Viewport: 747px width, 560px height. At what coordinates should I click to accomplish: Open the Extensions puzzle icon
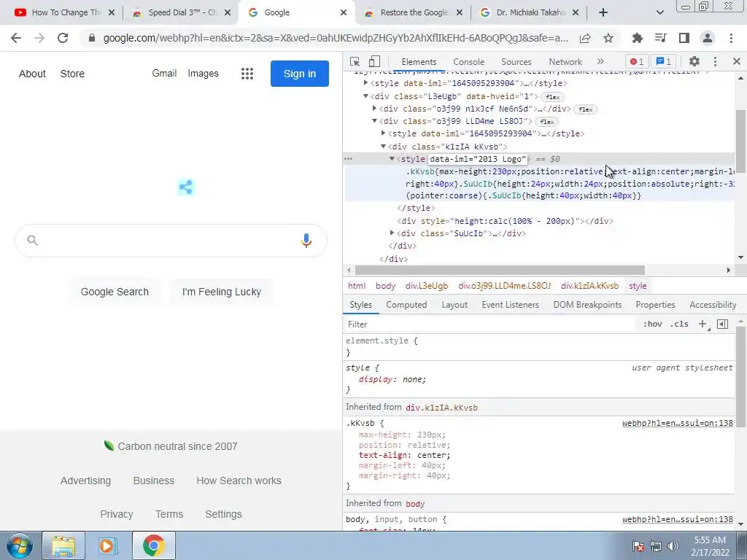(637, 38)
